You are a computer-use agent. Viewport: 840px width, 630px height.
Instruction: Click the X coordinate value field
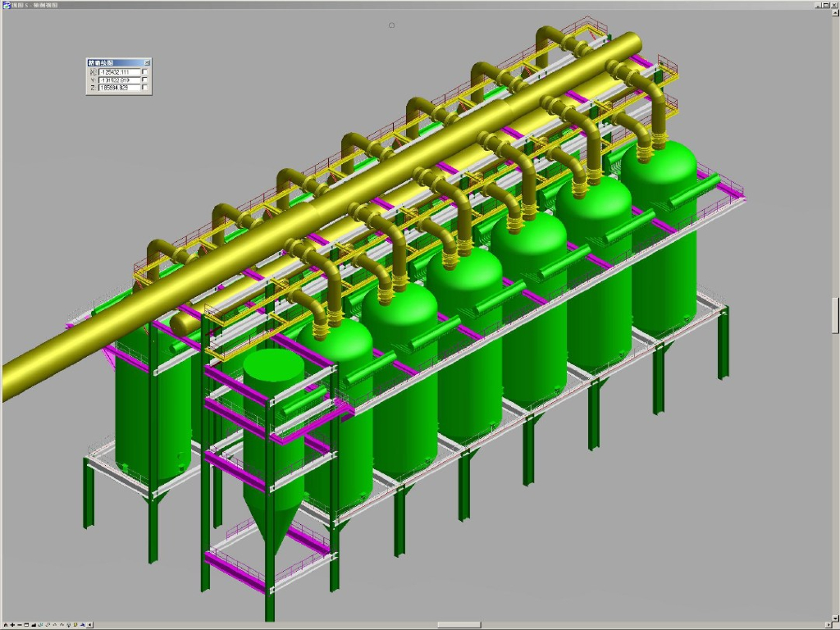(x=120, y=72)
